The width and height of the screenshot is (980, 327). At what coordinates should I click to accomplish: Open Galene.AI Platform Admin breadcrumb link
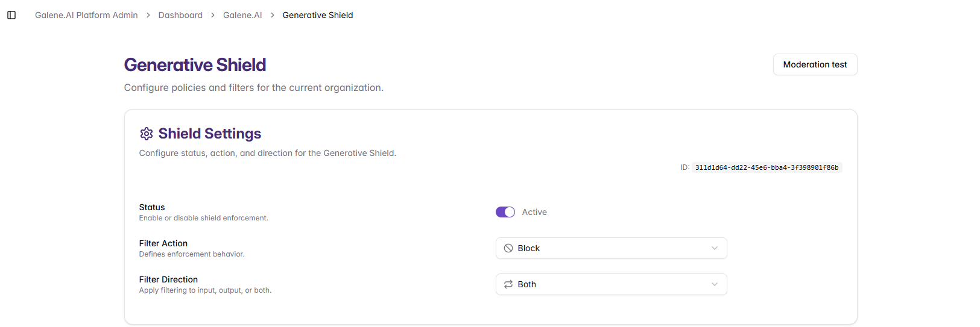pyautogui.click(x=86, y=15)
